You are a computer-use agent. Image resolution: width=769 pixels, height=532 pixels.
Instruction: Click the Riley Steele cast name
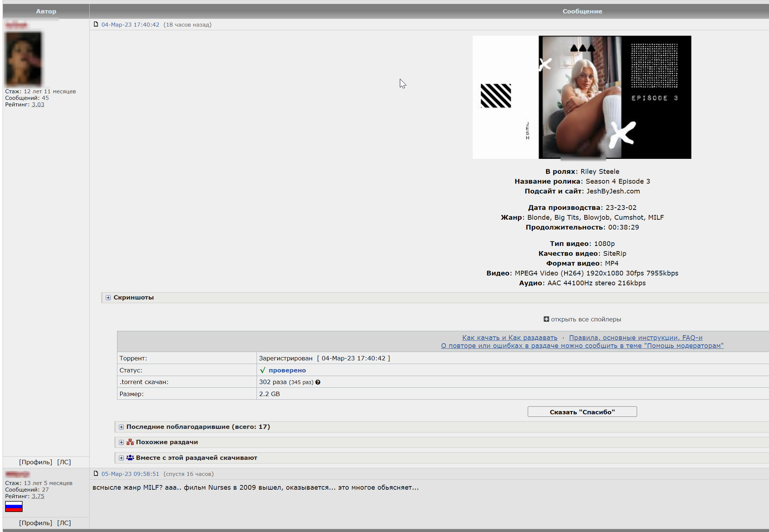click(600, 172)
